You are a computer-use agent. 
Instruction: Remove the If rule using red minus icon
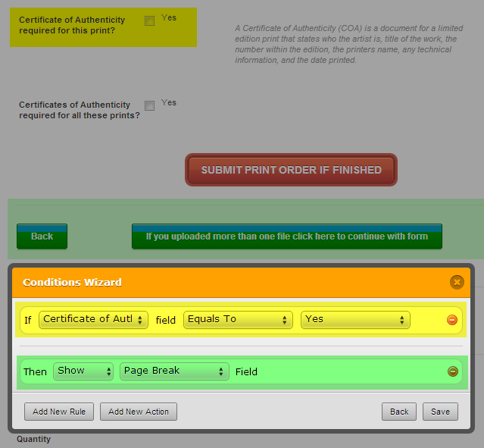pos(452,320)
